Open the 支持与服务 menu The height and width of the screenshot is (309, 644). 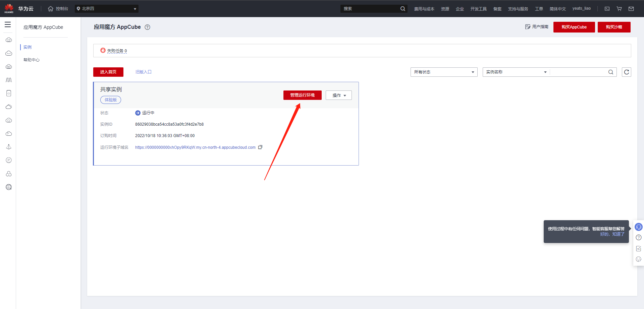click(x=518, y=9)
